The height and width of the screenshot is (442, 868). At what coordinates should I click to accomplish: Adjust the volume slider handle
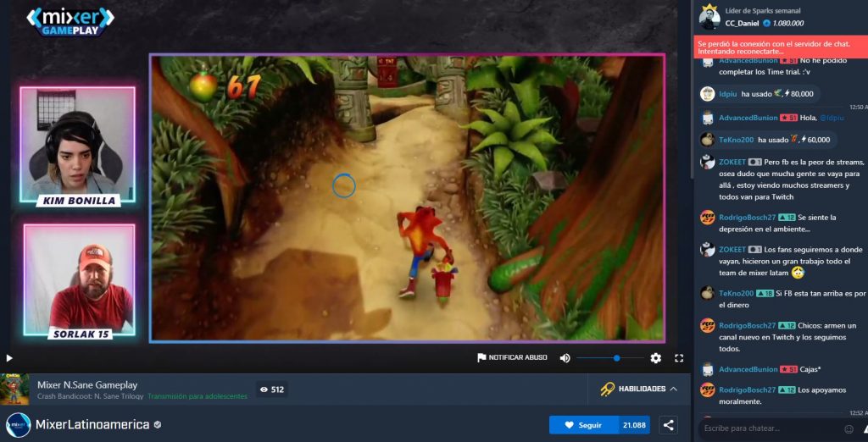point(617,358)
